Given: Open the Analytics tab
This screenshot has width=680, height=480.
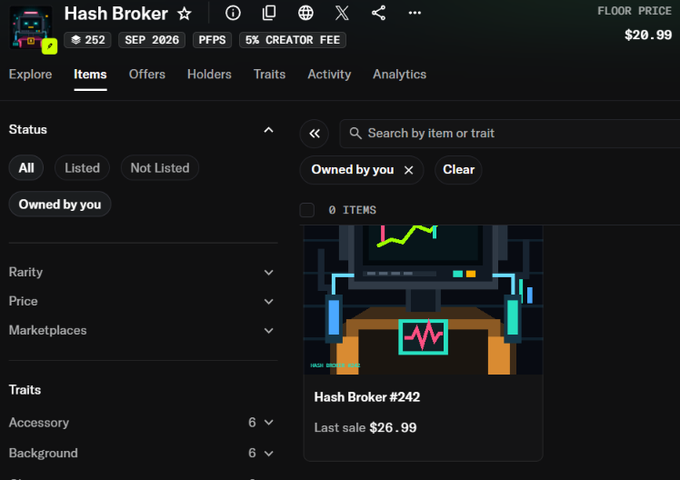Looking at the screenshot, I should [x=399, y=74].
